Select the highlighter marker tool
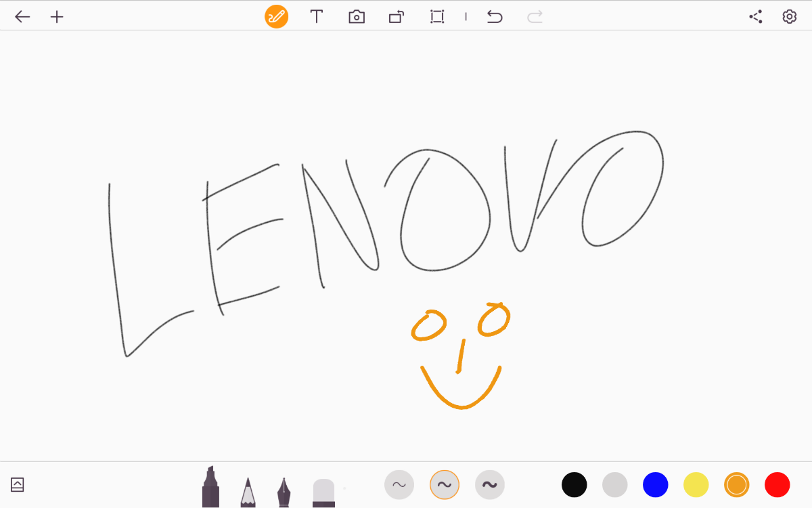 210,487
